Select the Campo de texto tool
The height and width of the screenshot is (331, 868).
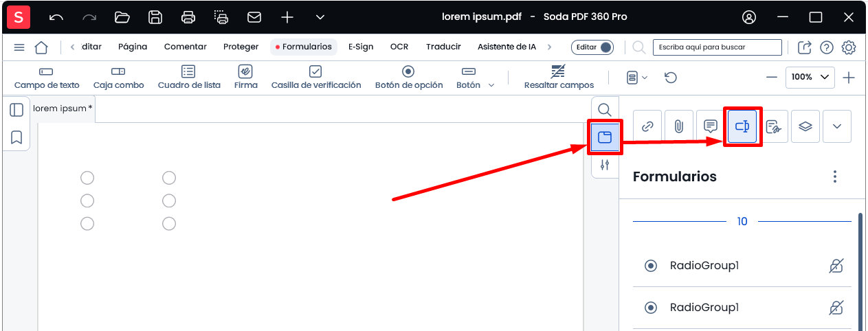(x=47, y=78)
